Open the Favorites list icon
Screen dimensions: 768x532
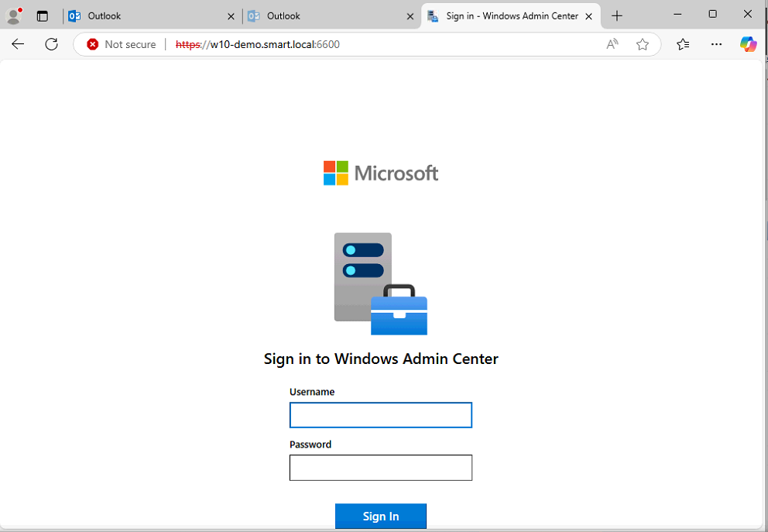tap(684, 45)
